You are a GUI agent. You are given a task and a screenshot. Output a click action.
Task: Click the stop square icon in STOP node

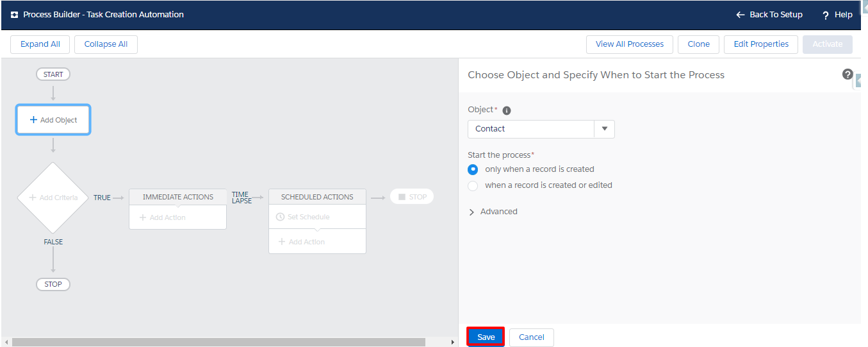tap(402, 197)
